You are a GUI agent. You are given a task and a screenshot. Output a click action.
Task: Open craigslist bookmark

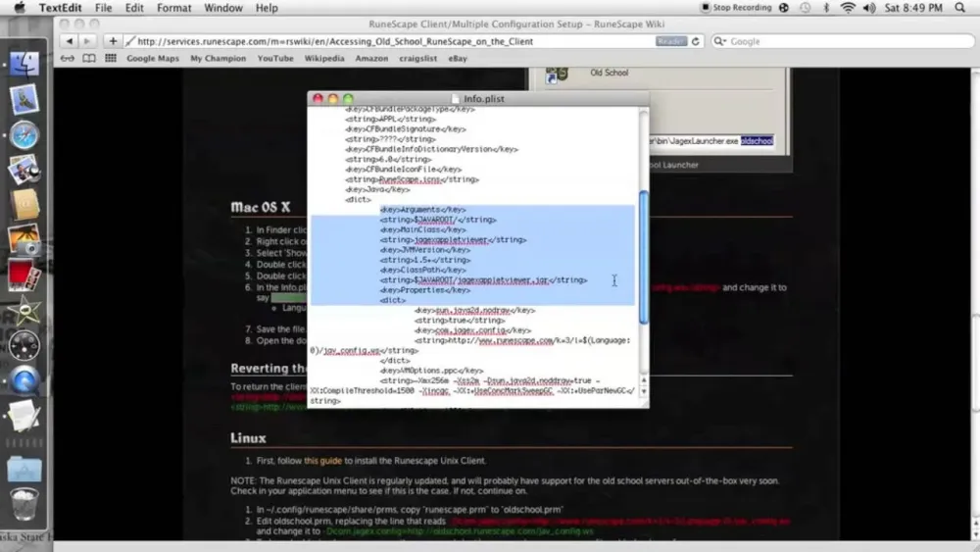click(x=418, y=58)
